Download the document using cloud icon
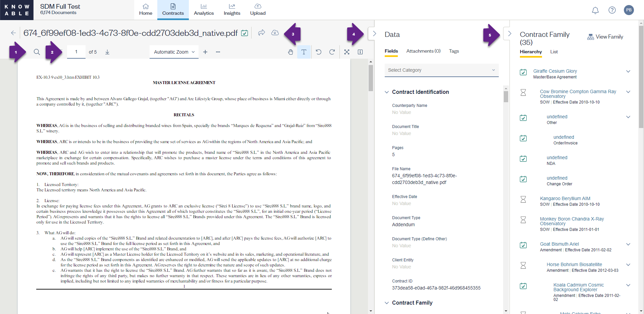Image resolution: width=644 pixels, height=314 pixels. 275,33
